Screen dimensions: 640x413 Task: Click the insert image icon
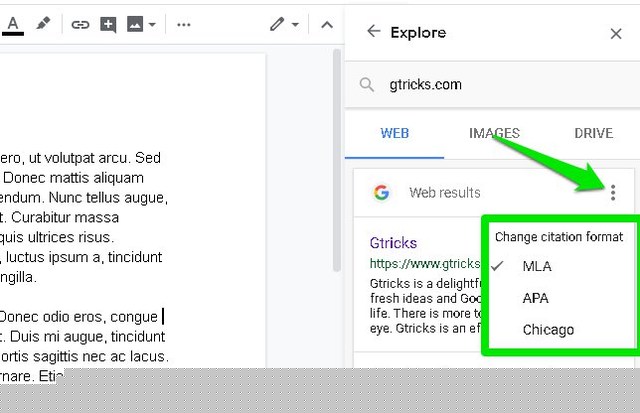point(135,24)
